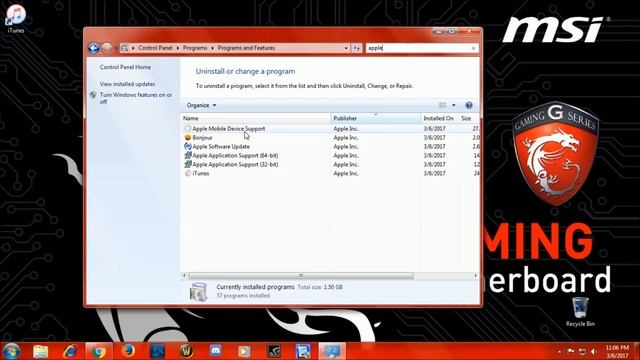This screenshot has width=640, height=360.
Task: Sort list by Size column header
Action: click(469, 118)
